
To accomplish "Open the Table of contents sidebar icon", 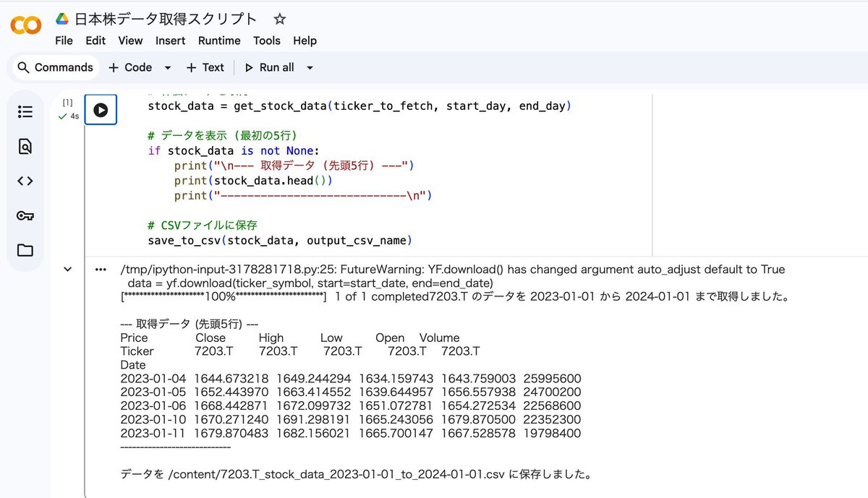I will pyautogui.click(x=25, y=111).
